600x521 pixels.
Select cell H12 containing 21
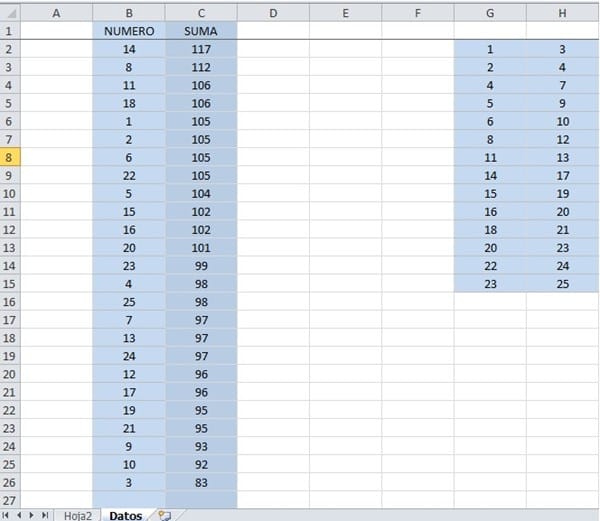[x=562, y=230]
